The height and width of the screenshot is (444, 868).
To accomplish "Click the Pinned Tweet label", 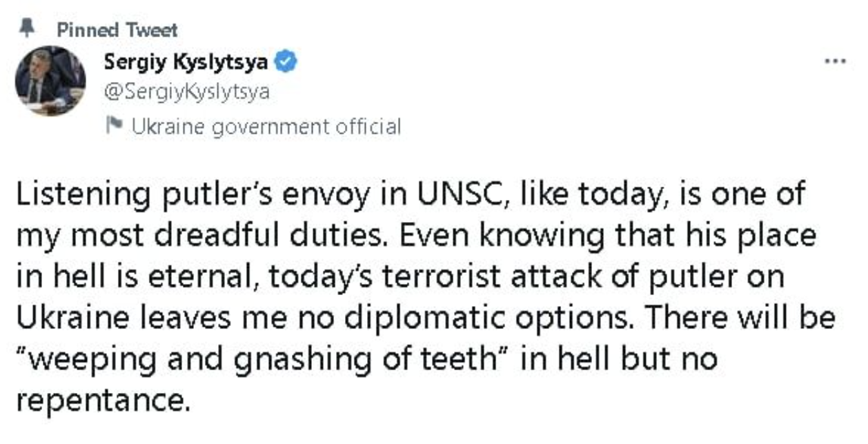I will pyautogui.click(x=117, y=30).
